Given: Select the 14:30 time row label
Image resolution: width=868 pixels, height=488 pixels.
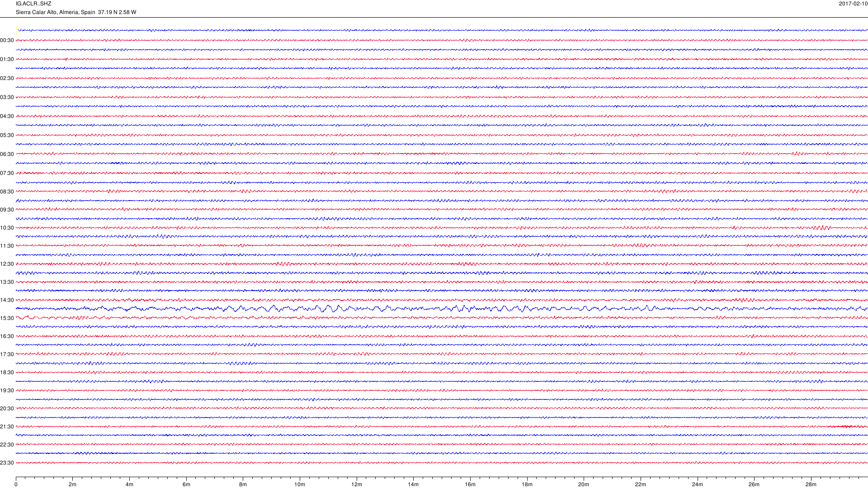Looking at the screenshot, I should click(7, 300).
